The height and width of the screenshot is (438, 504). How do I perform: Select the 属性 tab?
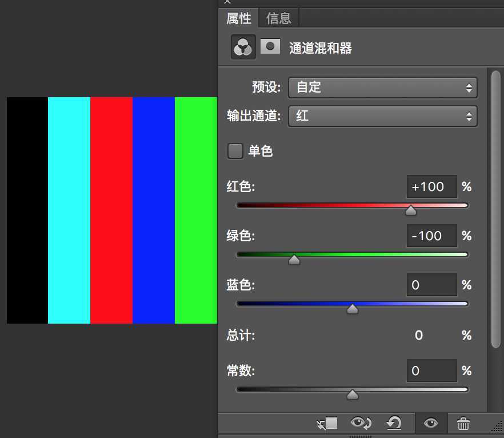(238, 18)
